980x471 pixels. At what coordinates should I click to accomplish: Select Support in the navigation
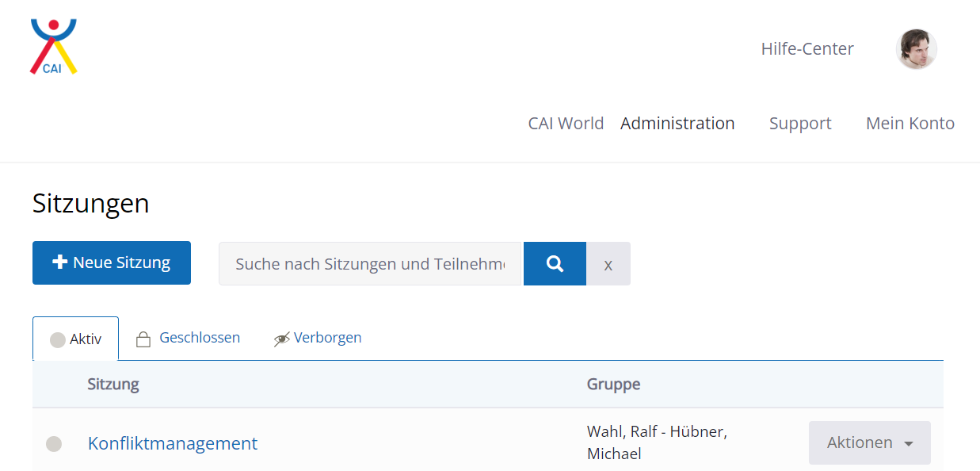pyautogui.click(x=800, y=124)
